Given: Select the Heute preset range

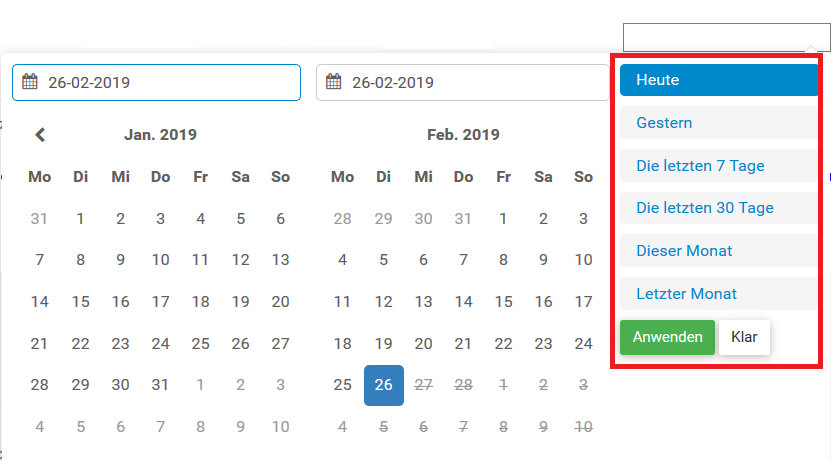Looking at the screenshot, I should pyautogui.click(x=718, y=80).
